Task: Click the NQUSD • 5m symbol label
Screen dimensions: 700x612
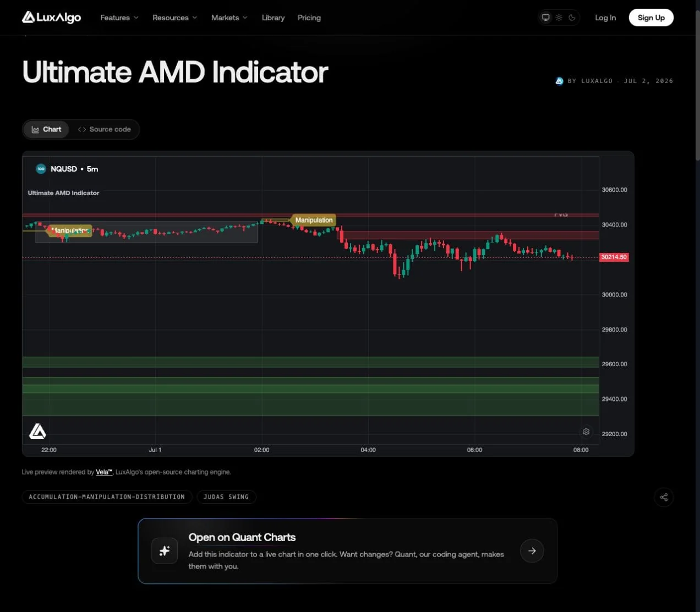Action: [x=74, y=169]
